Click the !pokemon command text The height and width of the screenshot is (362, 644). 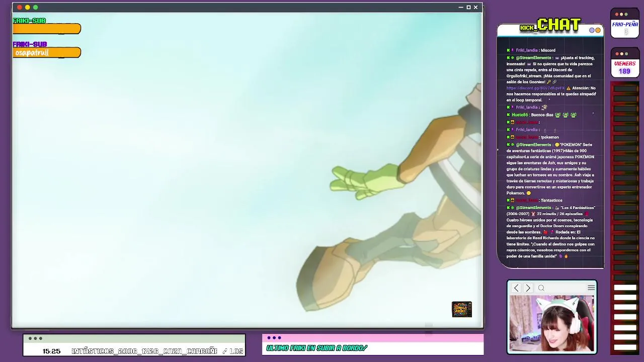tap(549, 137)
